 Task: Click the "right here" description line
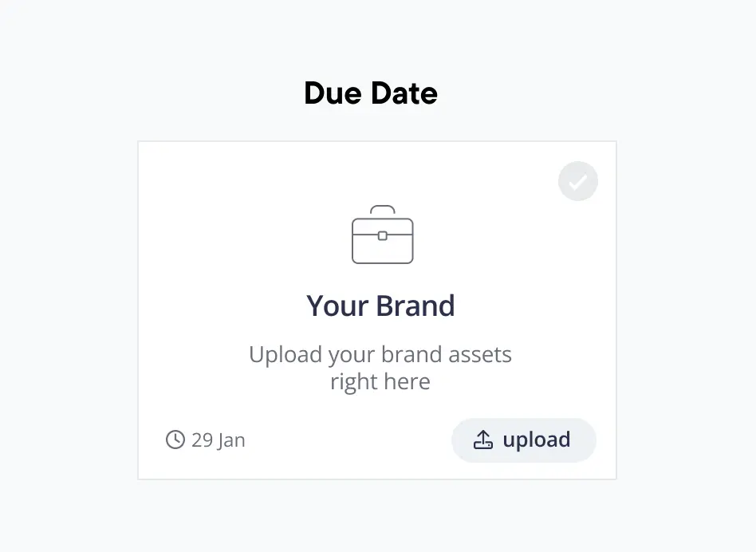[380, 381]
